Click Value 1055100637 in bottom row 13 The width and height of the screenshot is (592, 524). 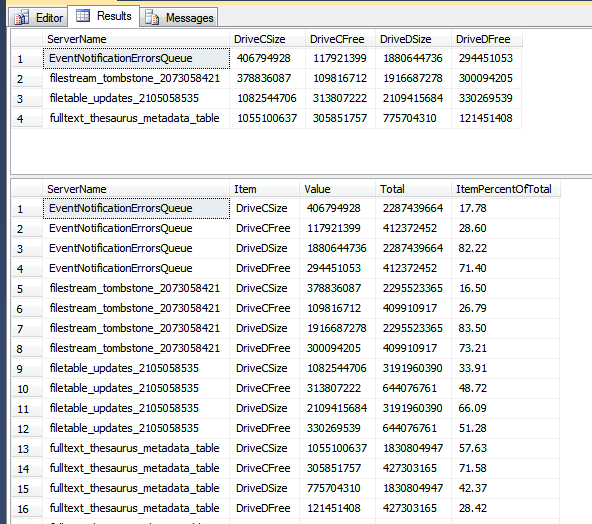(x=337, y=448)
